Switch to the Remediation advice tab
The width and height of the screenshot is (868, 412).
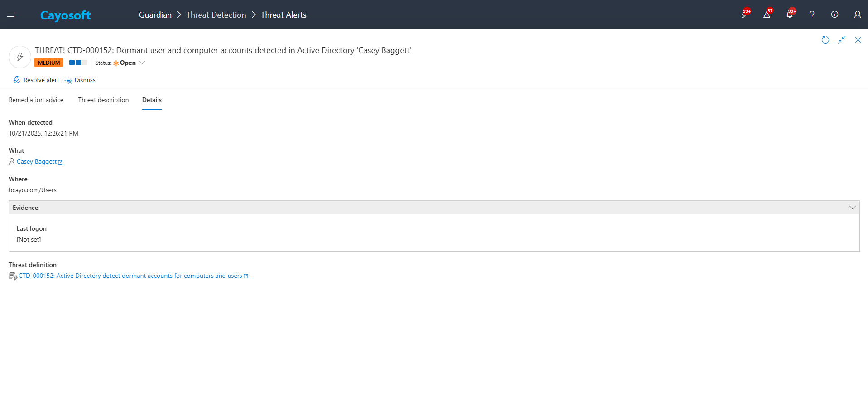pyautogui.click(x=36, y=100)
